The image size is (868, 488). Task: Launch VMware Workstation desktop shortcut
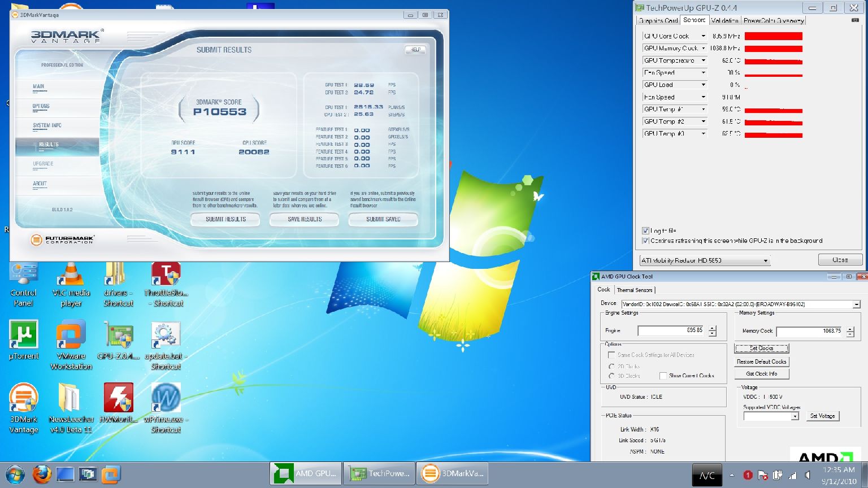71,345
